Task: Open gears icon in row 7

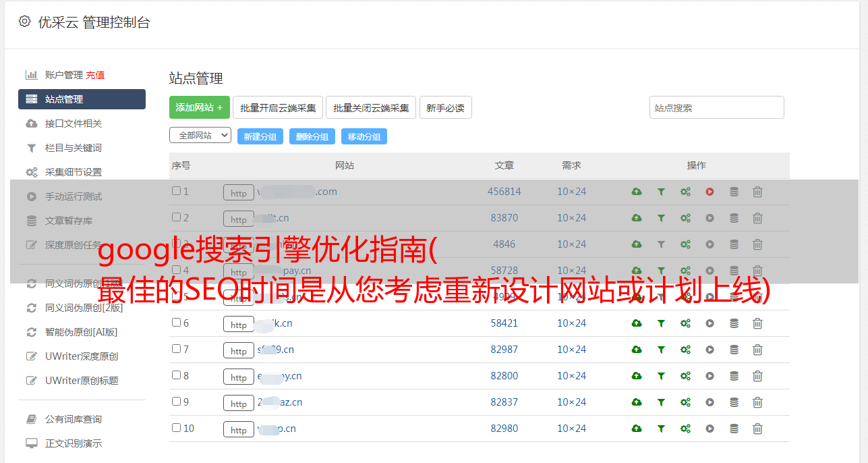Action: pos(685,350)
